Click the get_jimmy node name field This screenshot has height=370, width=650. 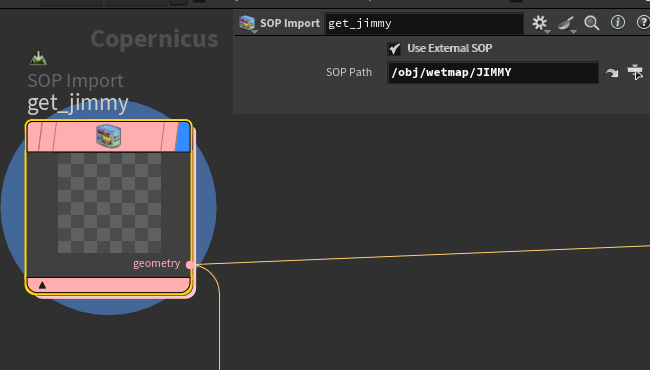(x=424, y=24)
